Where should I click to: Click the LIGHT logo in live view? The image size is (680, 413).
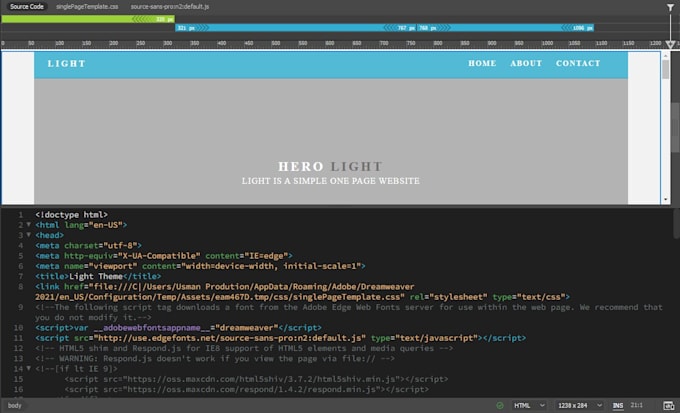coord(66,64)
